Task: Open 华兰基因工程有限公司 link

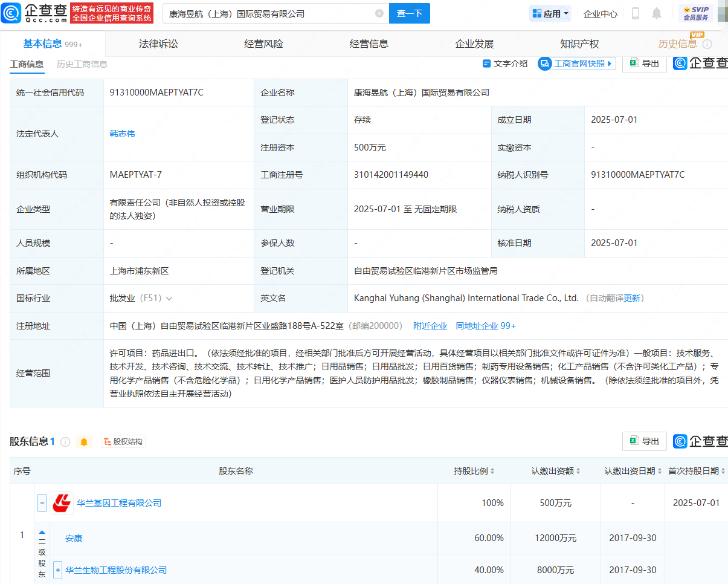Action: coord(119,503)
